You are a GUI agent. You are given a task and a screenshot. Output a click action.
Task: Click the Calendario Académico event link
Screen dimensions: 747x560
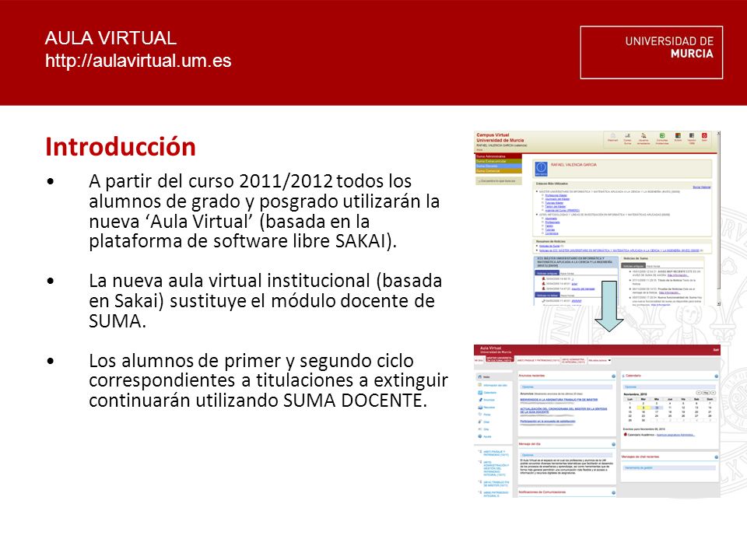click(x=675, y=435)
